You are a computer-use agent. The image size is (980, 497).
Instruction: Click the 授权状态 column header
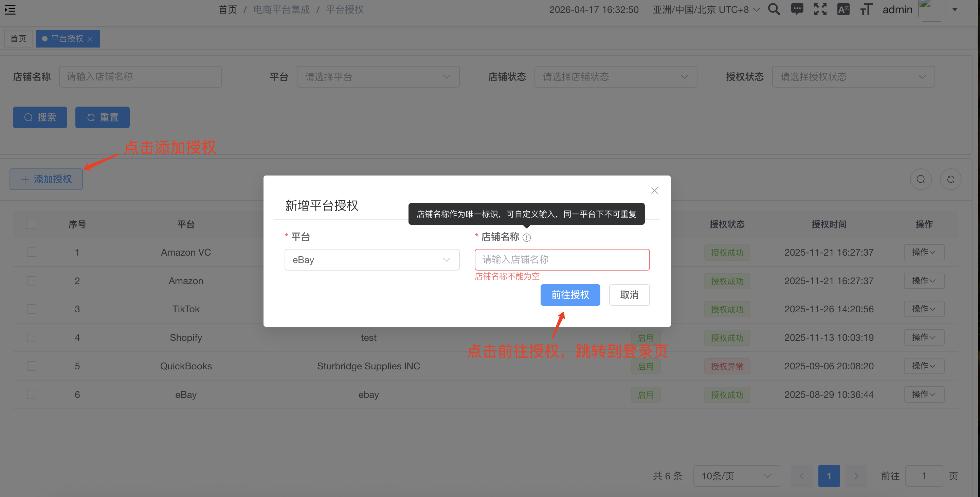click(727, 224)
